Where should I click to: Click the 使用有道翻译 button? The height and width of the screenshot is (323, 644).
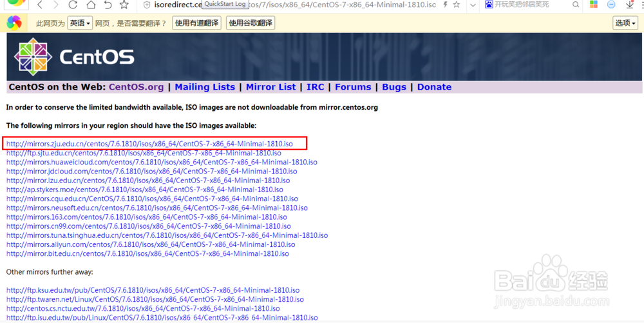196,23
